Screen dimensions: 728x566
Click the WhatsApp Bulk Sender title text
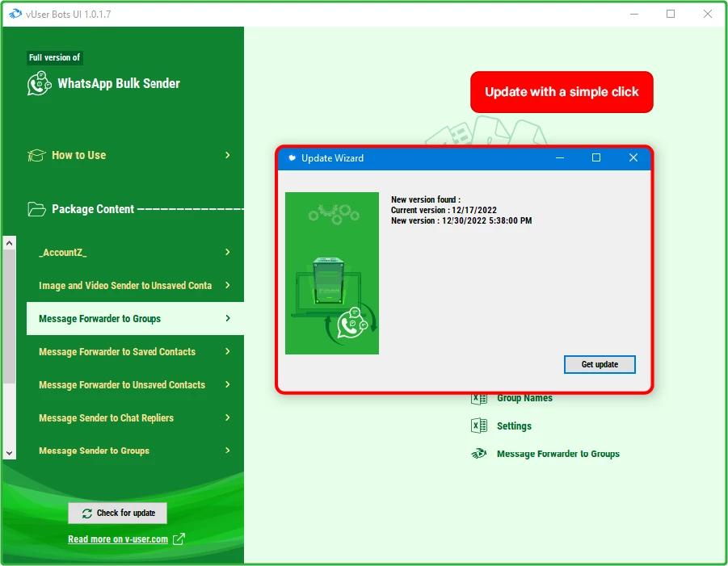click(119, 83)
